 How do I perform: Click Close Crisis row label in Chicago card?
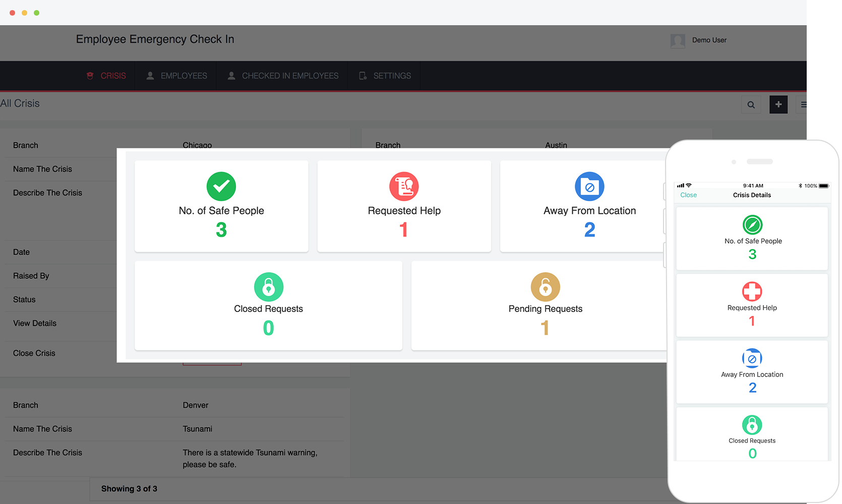pyautogui.click(x=34, y=353)
